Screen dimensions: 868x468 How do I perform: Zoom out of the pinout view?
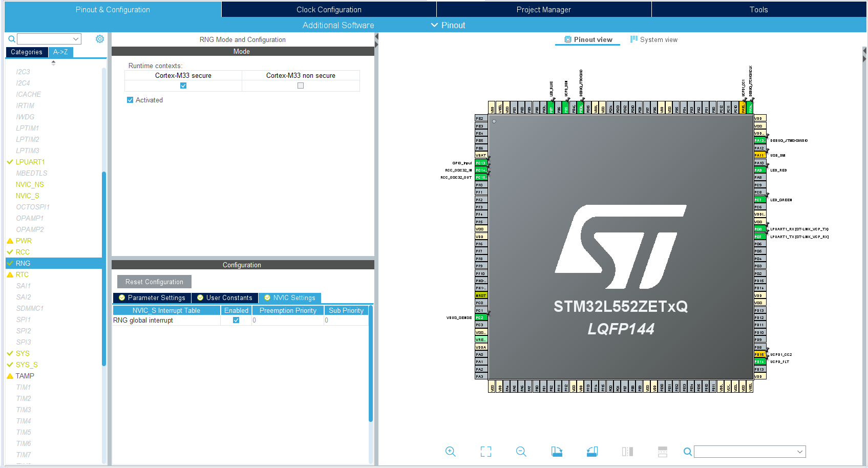click(x=521, y=452)
